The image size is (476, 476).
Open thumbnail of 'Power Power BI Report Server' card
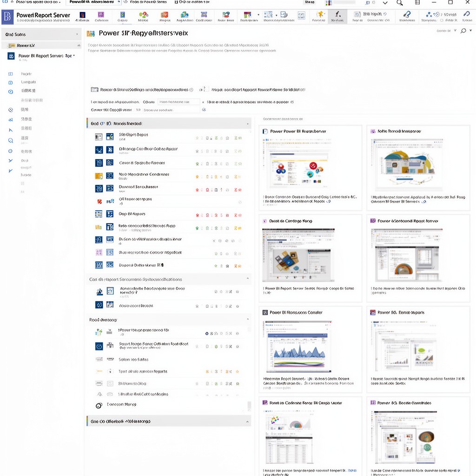pos(297,164)
